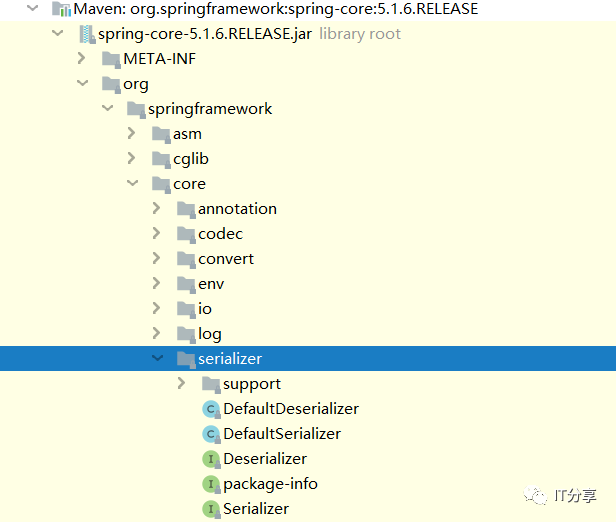Viewport: 616px width, 522px height.
Task: Select the cglib package name
Action: [191, 159]
